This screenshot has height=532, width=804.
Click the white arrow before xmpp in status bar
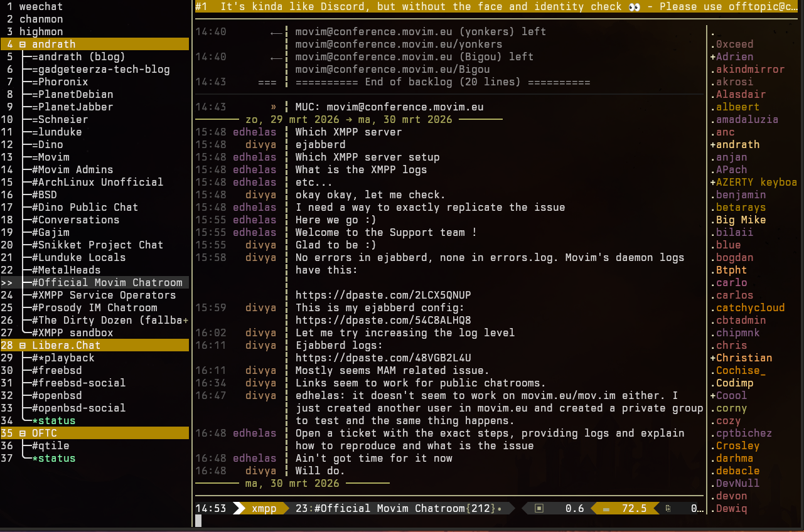point(239,508)
